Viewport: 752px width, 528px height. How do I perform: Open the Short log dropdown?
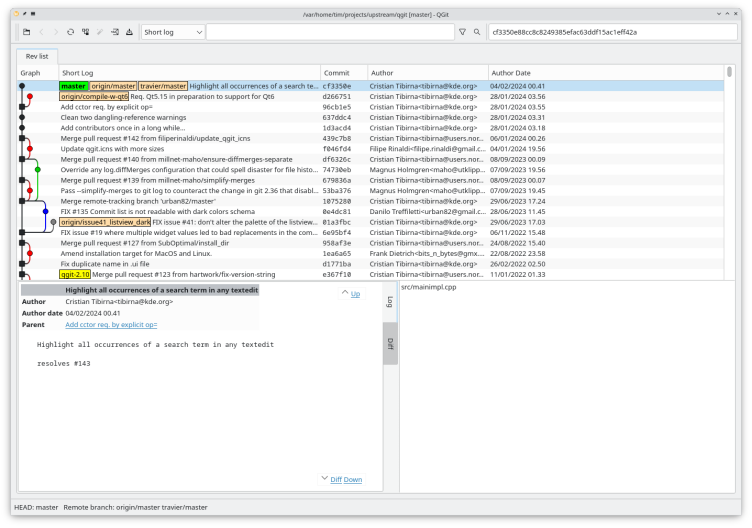(173, 33)
